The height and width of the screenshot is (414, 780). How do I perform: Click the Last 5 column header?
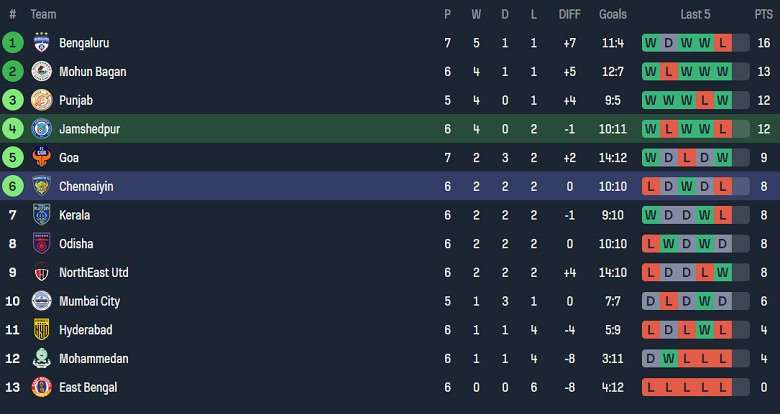(x=695, y=14)
